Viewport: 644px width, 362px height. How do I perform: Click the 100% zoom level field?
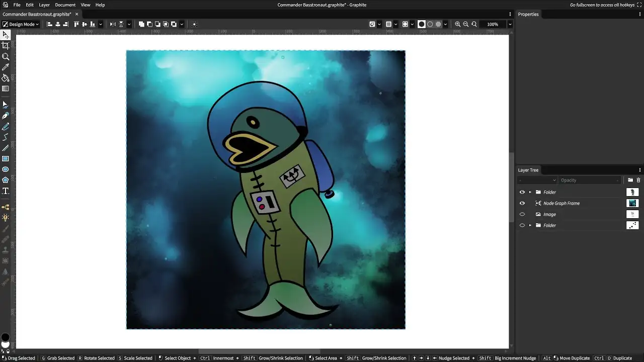(493, 24)
